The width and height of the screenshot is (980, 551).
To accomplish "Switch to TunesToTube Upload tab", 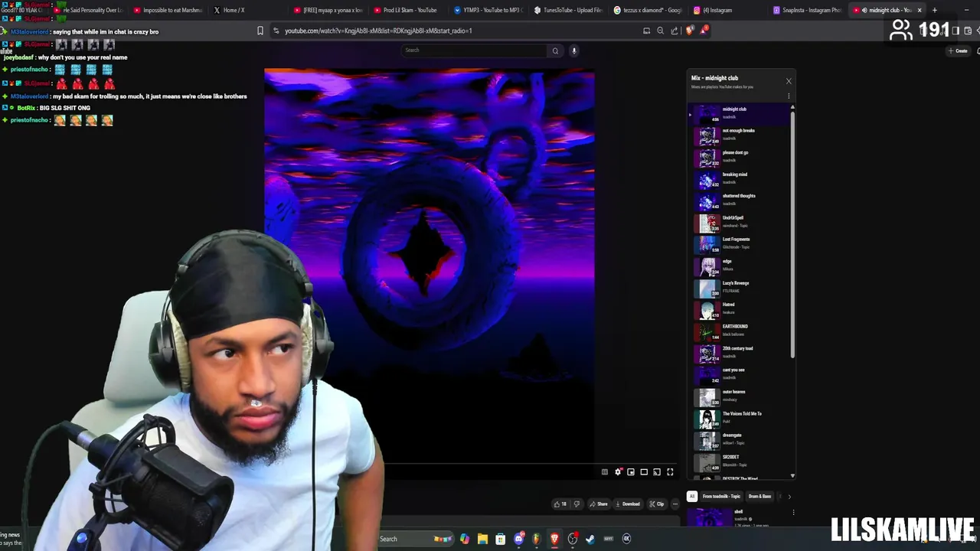I will pyautogui.click(x=568, y=10).
